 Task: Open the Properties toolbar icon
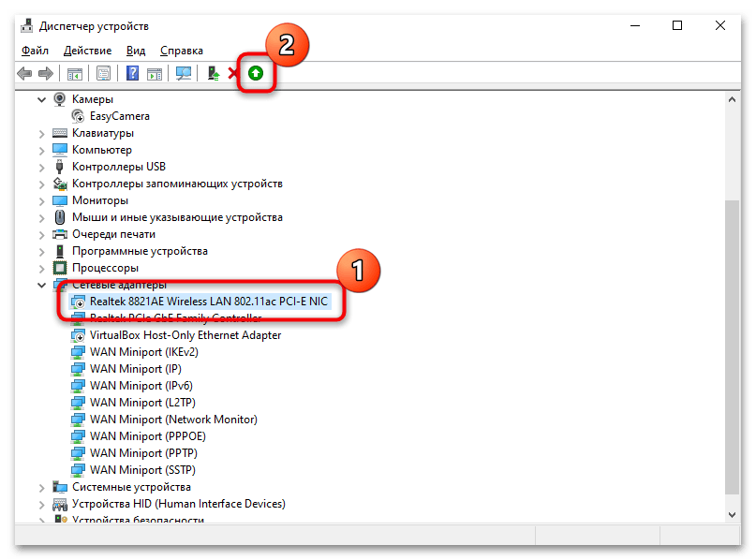103,73
